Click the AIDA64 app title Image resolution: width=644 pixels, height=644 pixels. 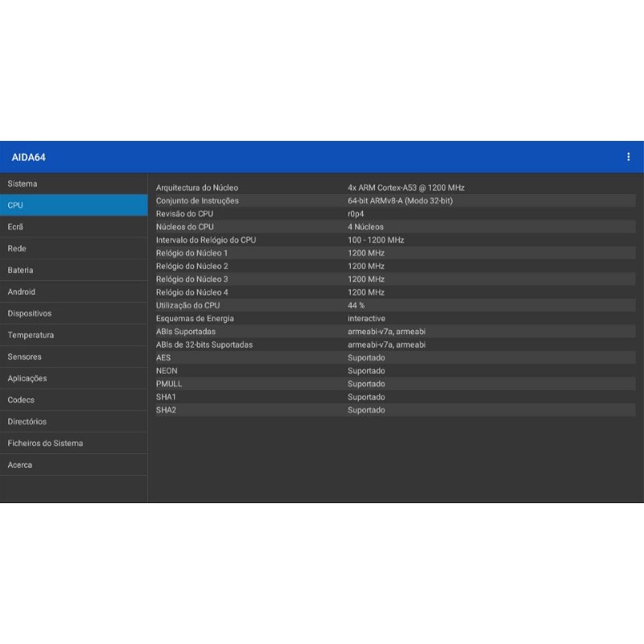28,157
